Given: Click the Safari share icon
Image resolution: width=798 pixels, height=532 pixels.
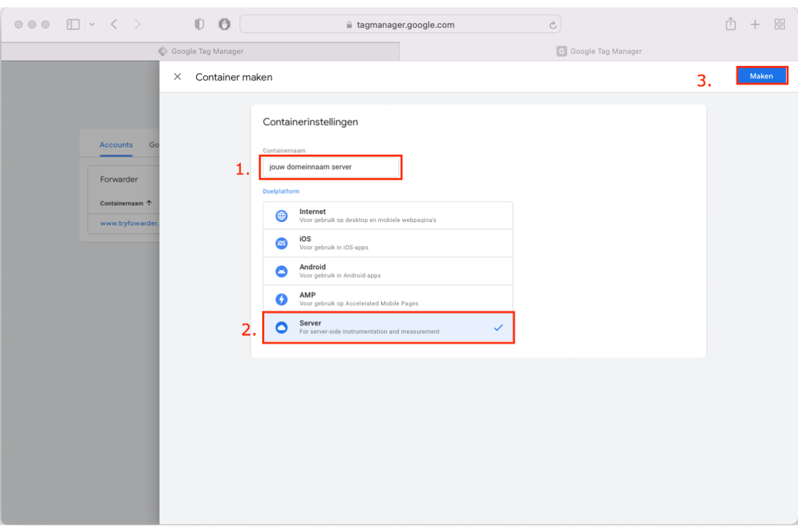Looking at the screenshot, I should (x=731, y=25).
